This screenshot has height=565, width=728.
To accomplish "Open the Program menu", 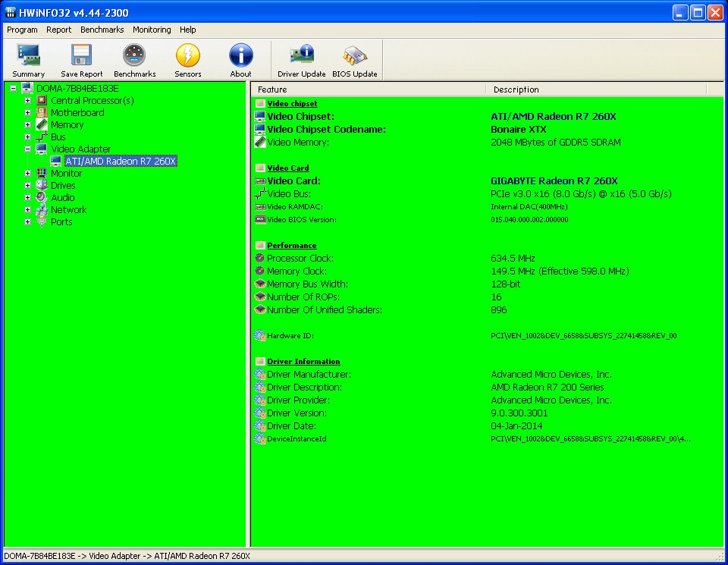I will pos(22,30).
